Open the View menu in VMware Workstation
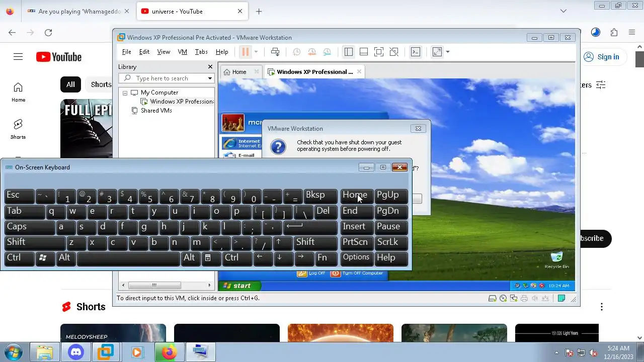Image resolution: width=644 pixels, height=362 pixels. tap(164, 52)
